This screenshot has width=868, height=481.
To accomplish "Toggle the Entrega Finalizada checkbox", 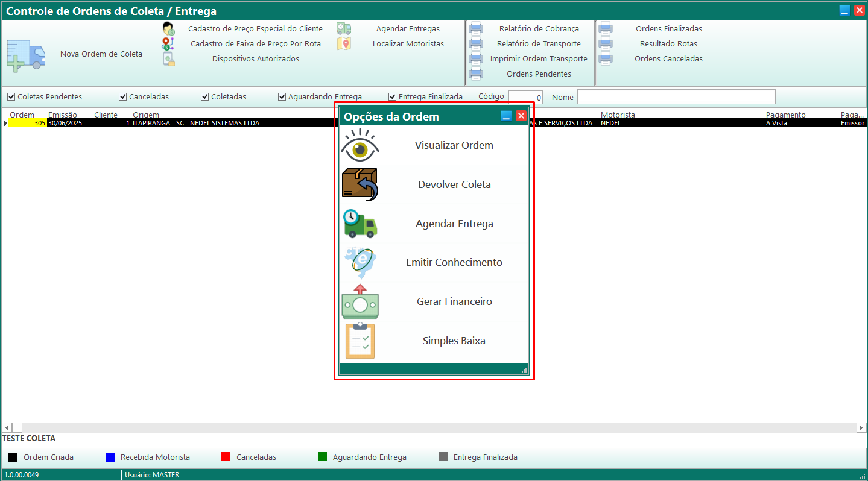I will (x=392, y=97).
